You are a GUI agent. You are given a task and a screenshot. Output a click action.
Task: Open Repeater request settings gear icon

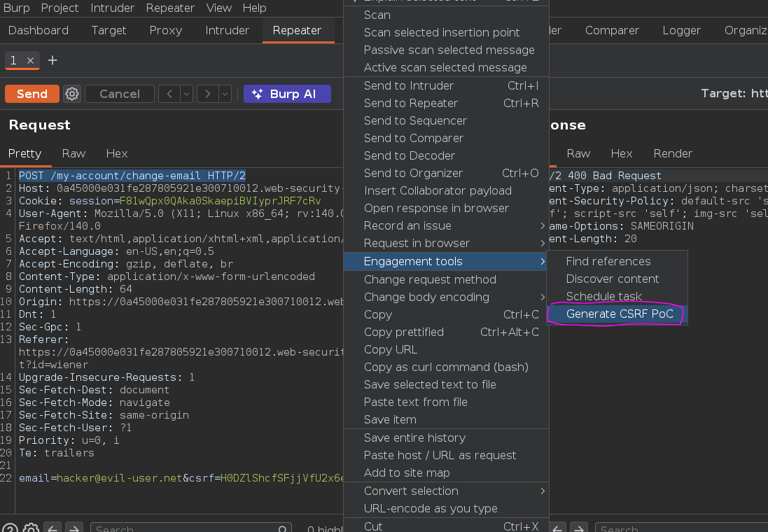click(x=72, y=94)
